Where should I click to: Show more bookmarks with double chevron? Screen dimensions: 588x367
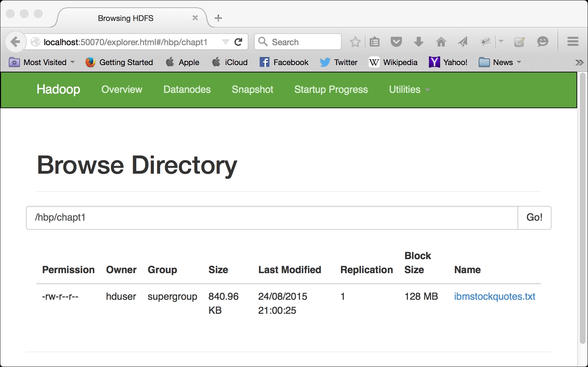[x=579, y=62]
